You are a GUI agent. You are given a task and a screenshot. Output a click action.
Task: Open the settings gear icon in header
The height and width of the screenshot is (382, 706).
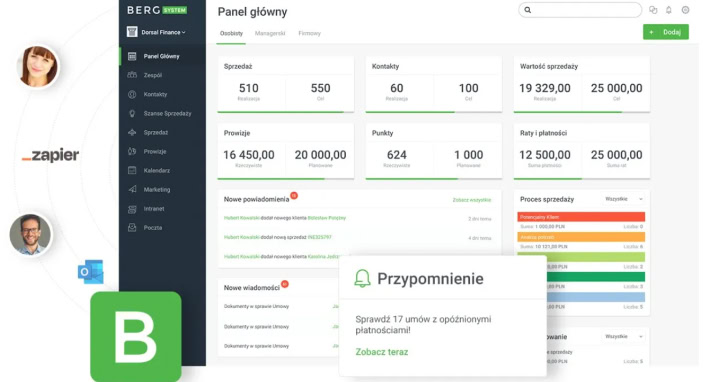(685, 10)
